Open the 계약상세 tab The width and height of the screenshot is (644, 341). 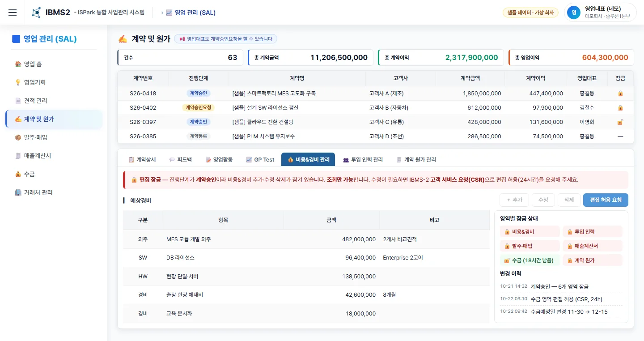point(142,159)
